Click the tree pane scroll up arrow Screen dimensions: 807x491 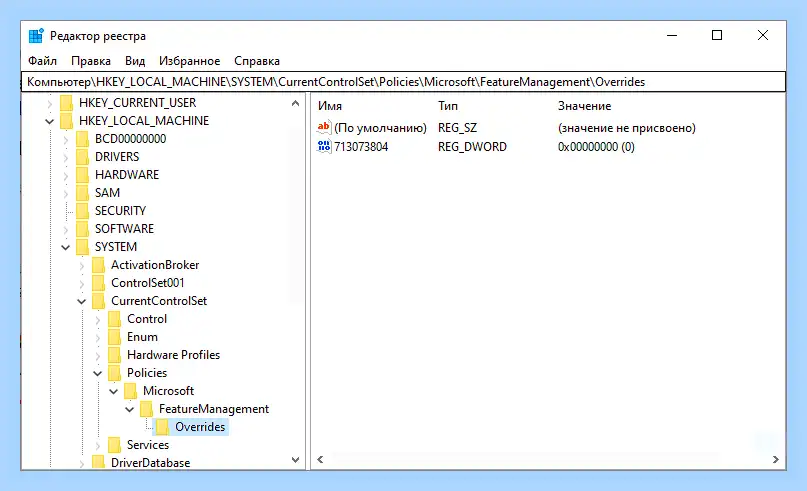[295, 103]
